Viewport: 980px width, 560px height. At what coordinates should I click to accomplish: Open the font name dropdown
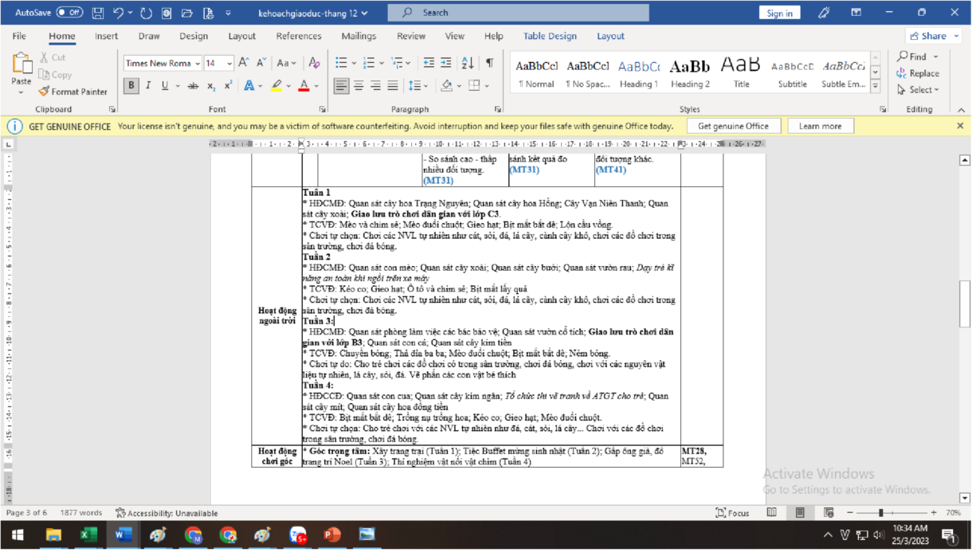196,63
